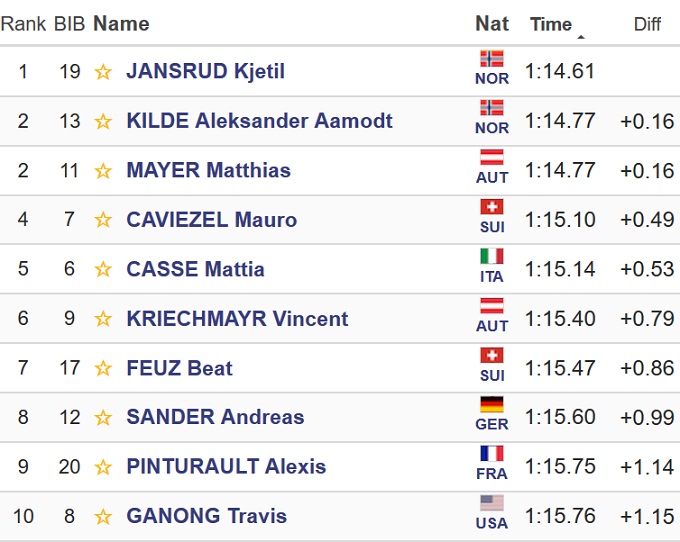
Task: Open PINTURAULT Alexis athlete link
Action: [226, 467]
